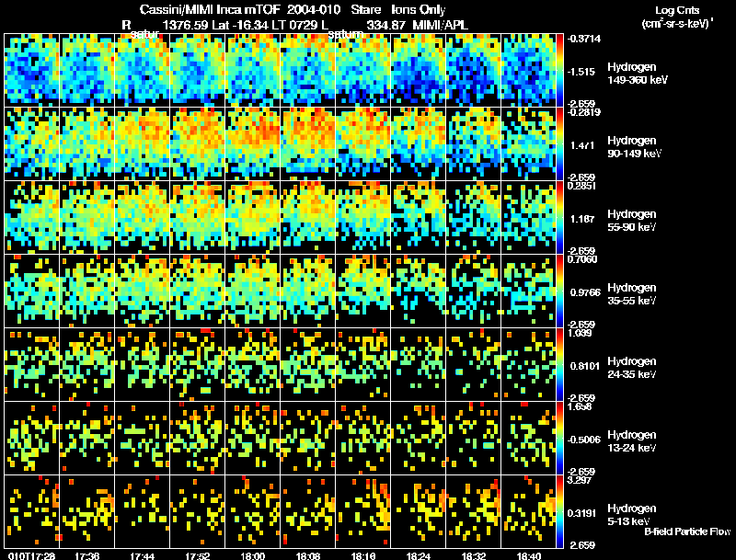Select the 18:00 panel in 90-149 keV row

pos(252,143)
